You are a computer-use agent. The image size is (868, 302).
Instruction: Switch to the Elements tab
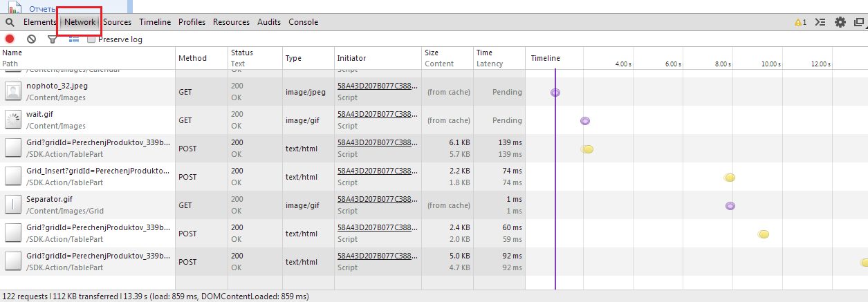click(40, 22)
